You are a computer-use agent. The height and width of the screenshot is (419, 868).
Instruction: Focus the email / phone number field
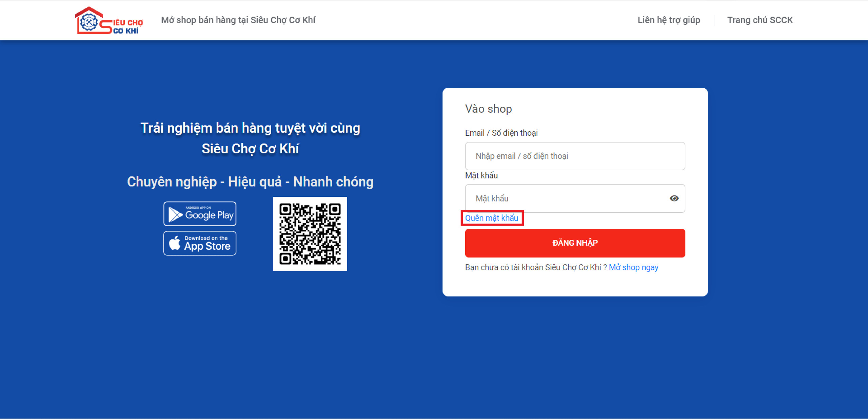575,156
